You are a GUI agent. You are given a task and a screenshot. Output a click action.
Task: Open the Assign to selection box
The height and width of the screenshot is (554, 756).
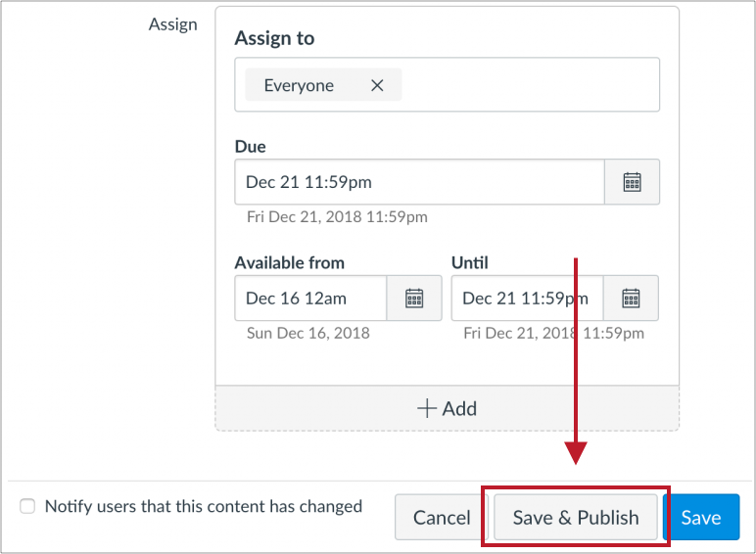pos(529,85)
